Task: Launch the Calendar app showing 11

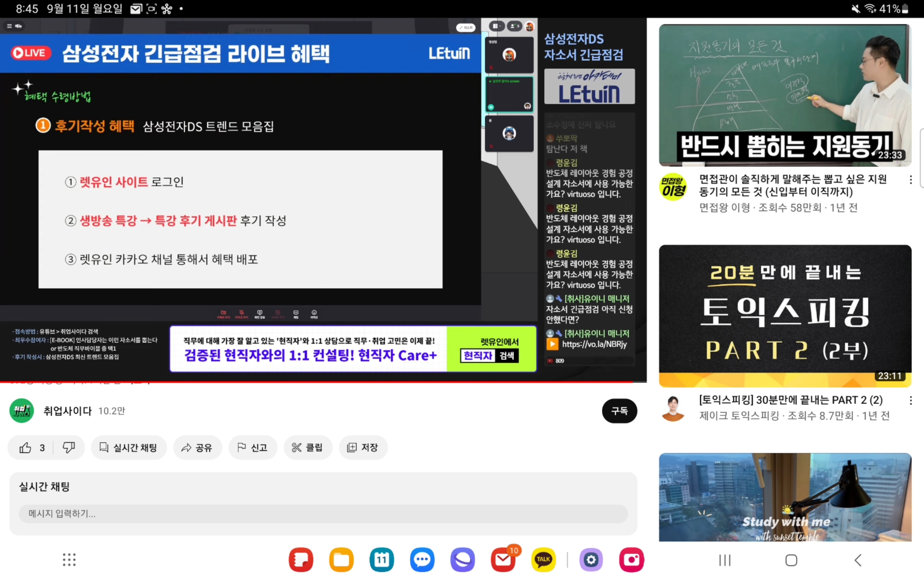Action: click(382, 560)
